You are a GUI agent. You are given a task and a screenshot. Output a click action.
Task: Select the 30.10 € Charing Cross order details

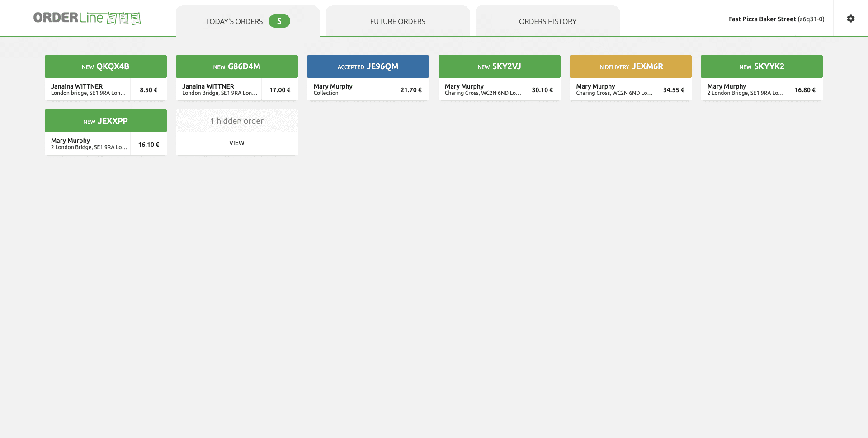click(x=482, y=89)
